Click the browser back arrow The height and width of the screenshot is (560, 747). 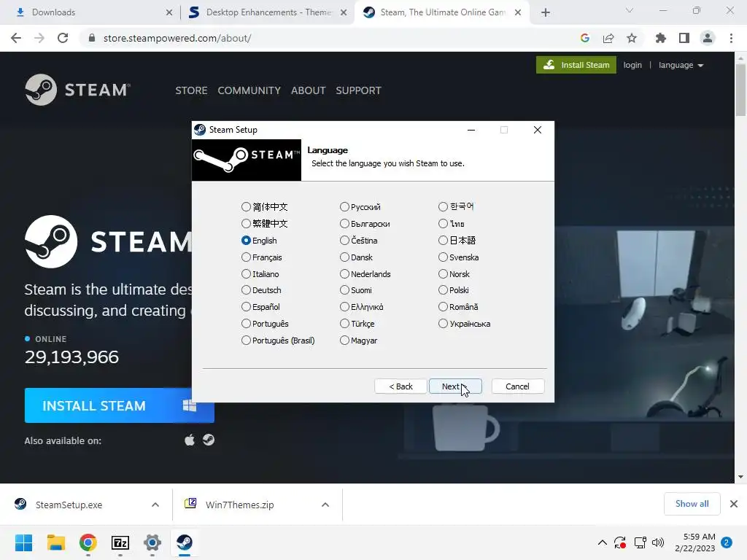pos(16,38)
